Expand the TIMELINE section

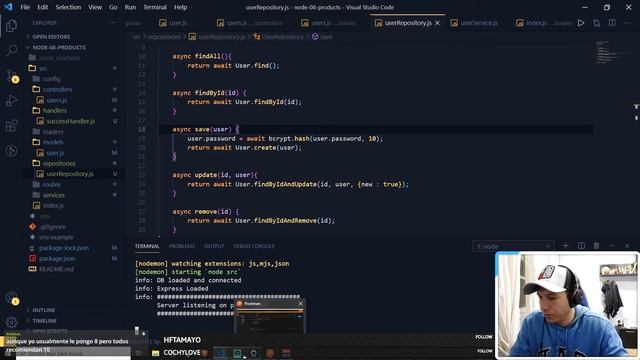click(44, 321)
